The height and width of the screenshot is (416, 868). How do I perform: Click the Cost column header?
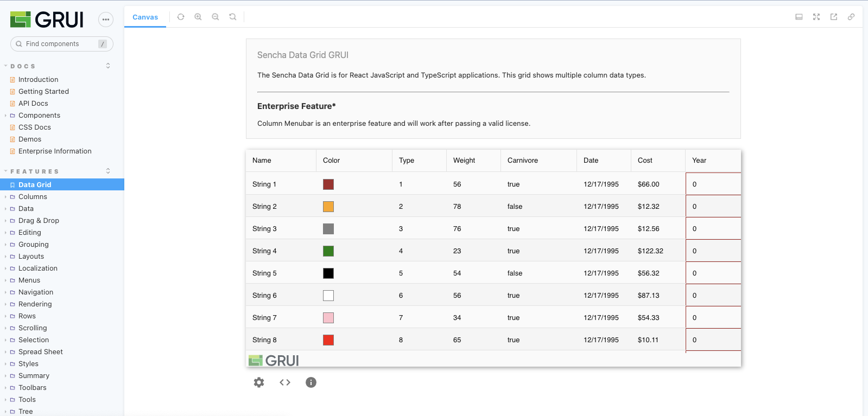coord(658,161)
